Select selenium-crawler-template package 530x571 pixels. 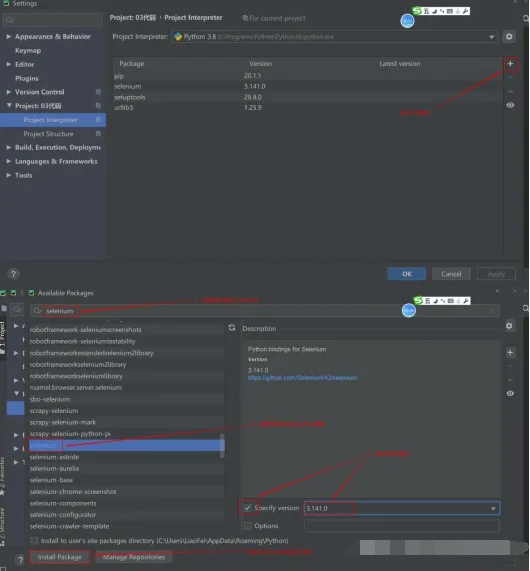[x=126, y=526]
